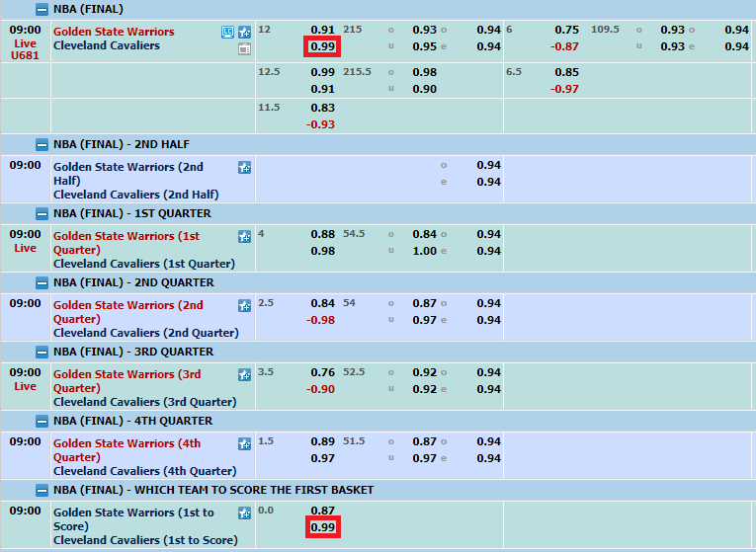
Task: Collapse the NBA (FINAL) - 4TH QUARTER section
Action: tap(42, 421)
